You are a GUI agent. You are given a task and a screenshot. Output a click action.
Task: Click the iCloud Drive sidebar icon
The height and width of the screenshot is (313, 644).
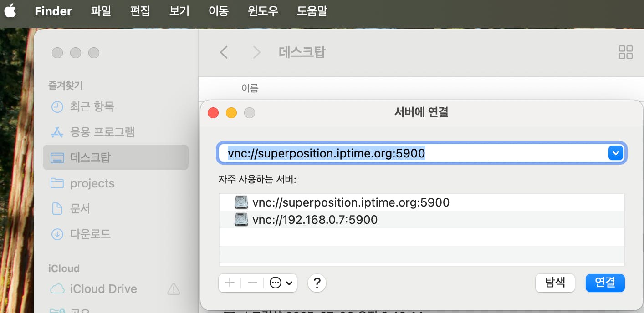(x=56, y=288)
